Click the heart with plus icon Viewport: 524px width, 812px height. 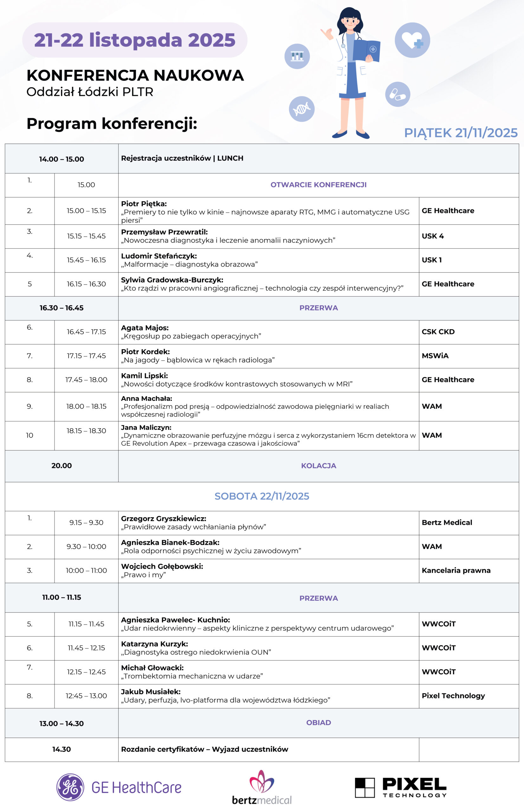tap(412, 40)
